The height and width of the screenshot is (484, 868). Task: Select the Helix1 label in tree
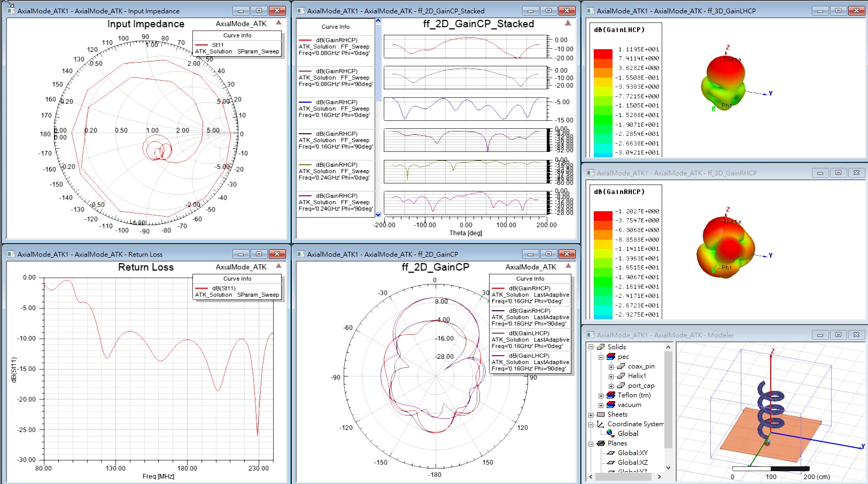click(637, 376)
